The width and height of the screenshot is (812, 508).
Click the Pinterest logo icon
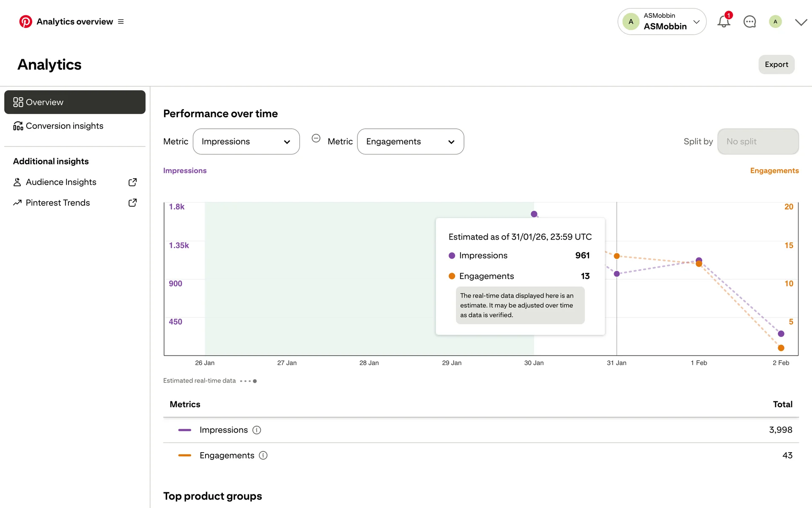[25, 22]
